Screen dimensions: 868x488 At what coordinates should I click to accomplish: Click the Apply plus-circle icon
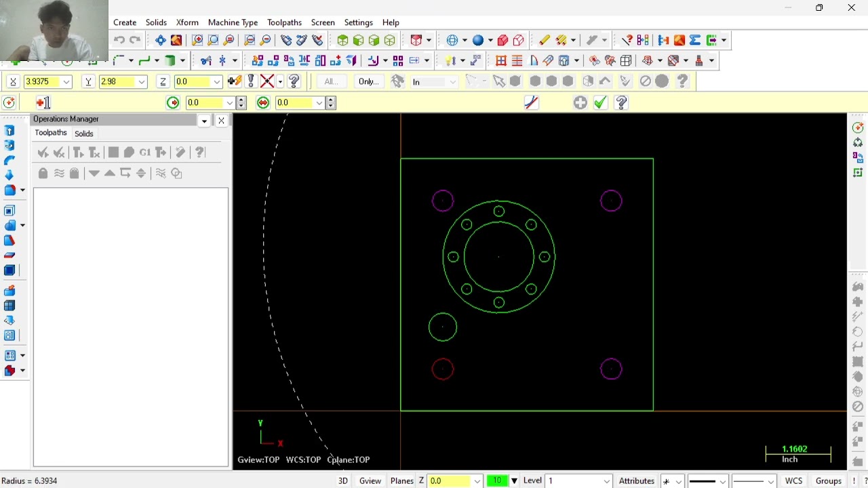(580, 102)
